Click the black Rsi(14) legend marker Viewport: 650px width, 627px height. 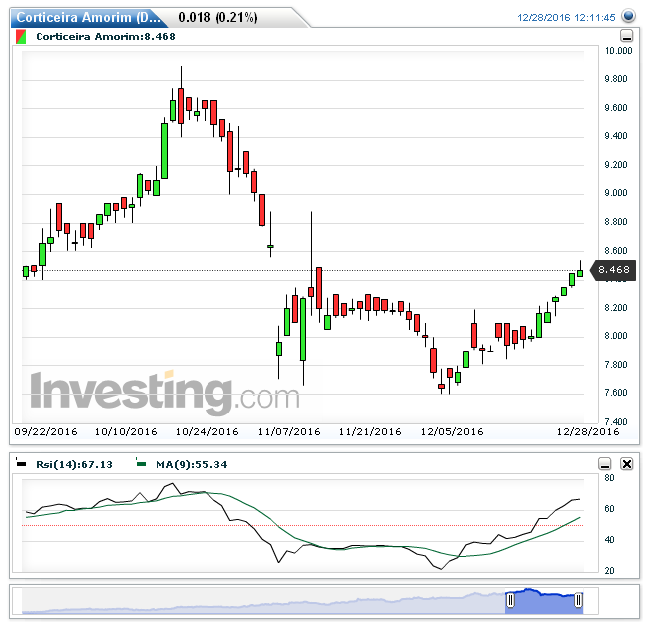20,462
